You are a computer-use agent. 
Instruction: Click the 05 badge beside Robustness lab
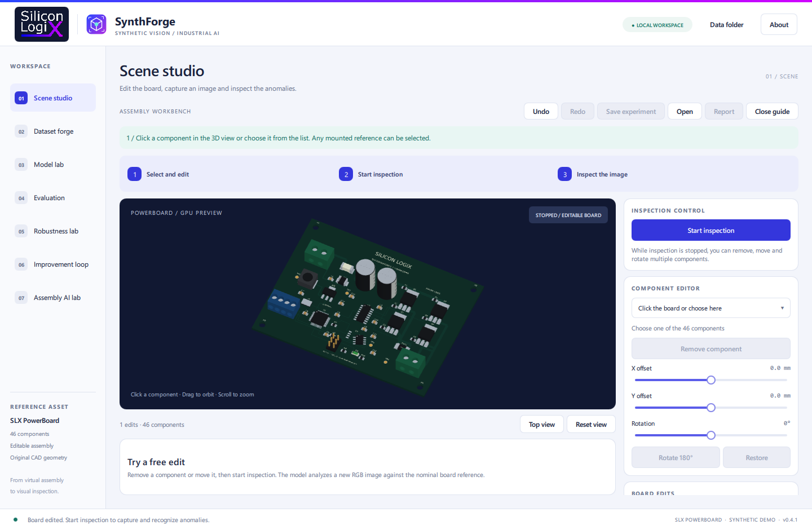click(x=21, y=231)
